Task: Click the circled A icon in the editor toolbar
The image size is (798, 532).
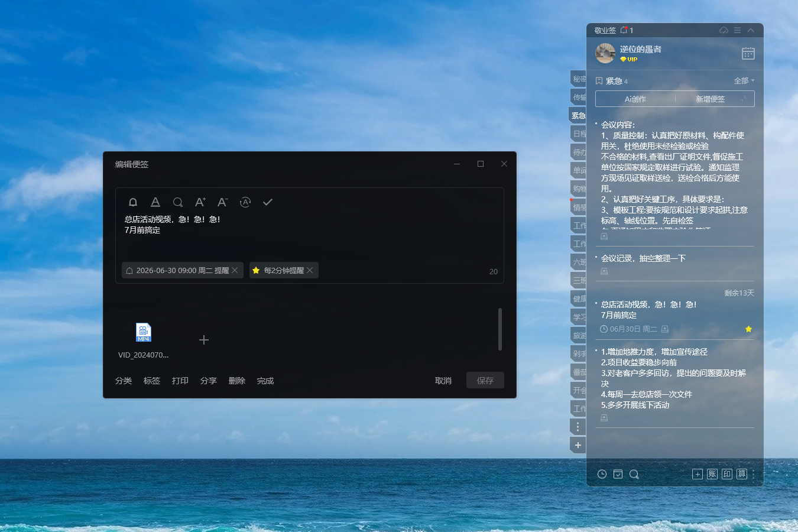Action: (245, 202)
